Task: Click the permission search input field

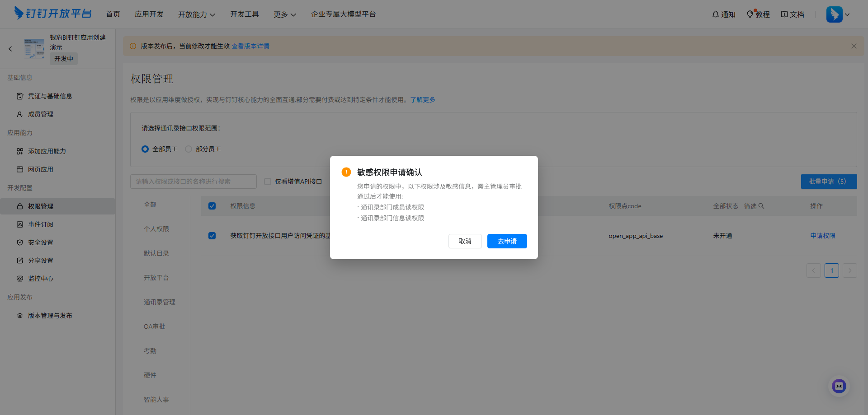Action: (193, 181)
